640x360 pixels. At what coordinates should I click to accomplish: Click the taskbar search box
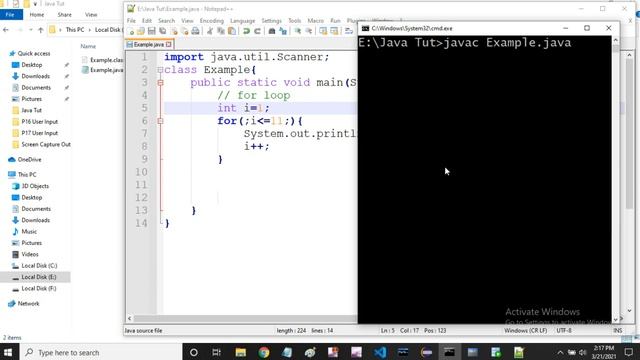pyautogui.click(x=100, y=352)
